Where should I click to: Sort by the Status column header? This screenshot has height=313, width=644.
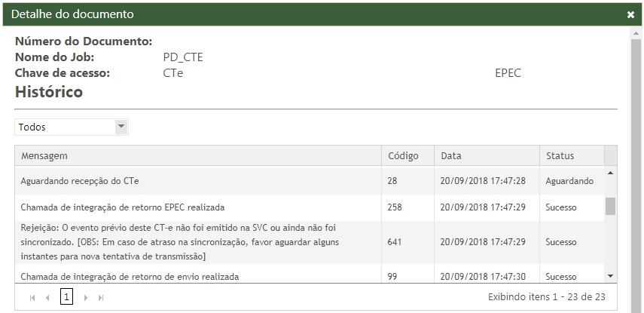(x=571, y=156)
